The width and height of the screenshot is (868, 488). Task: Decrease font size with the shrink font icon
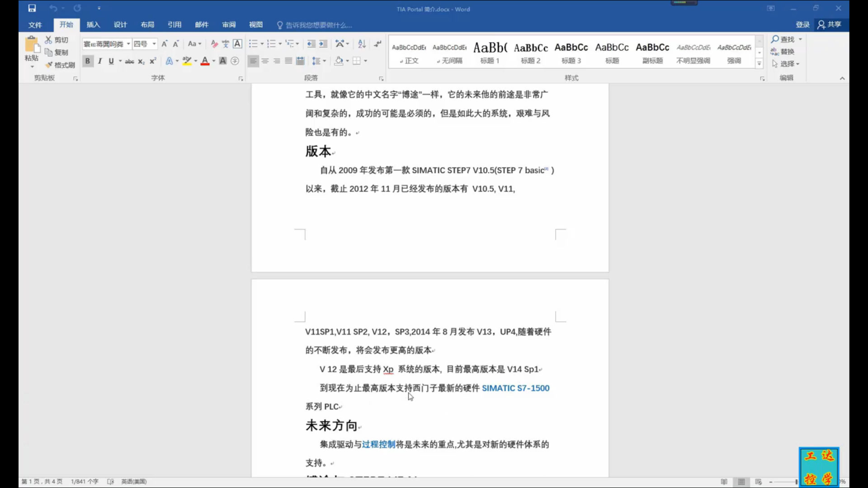176,44
